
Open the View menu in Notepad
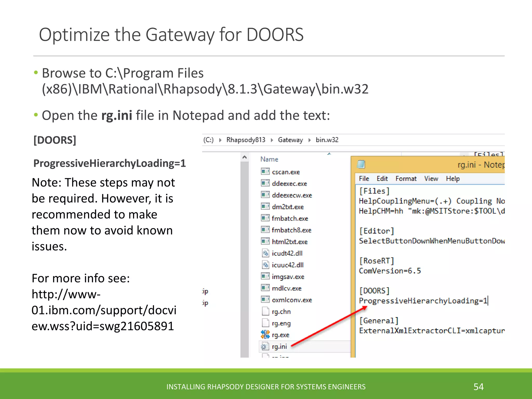coord(431,179)
